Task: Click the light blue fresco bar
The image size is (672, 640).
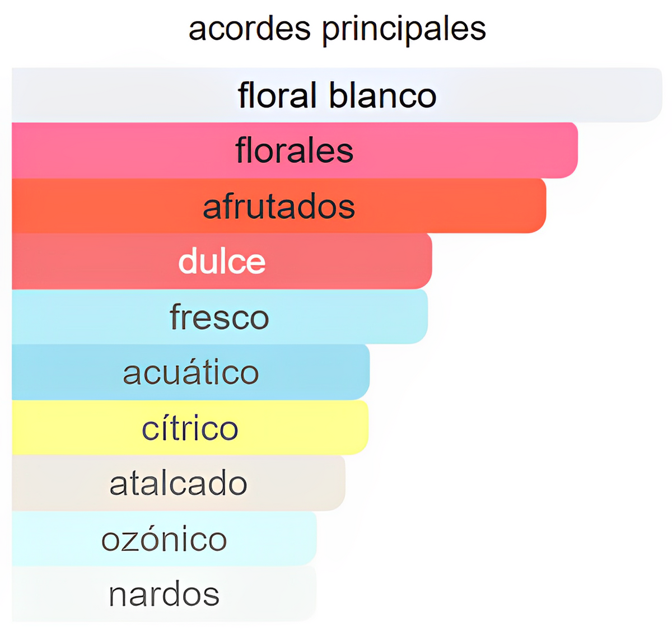Action: (220, 316)
